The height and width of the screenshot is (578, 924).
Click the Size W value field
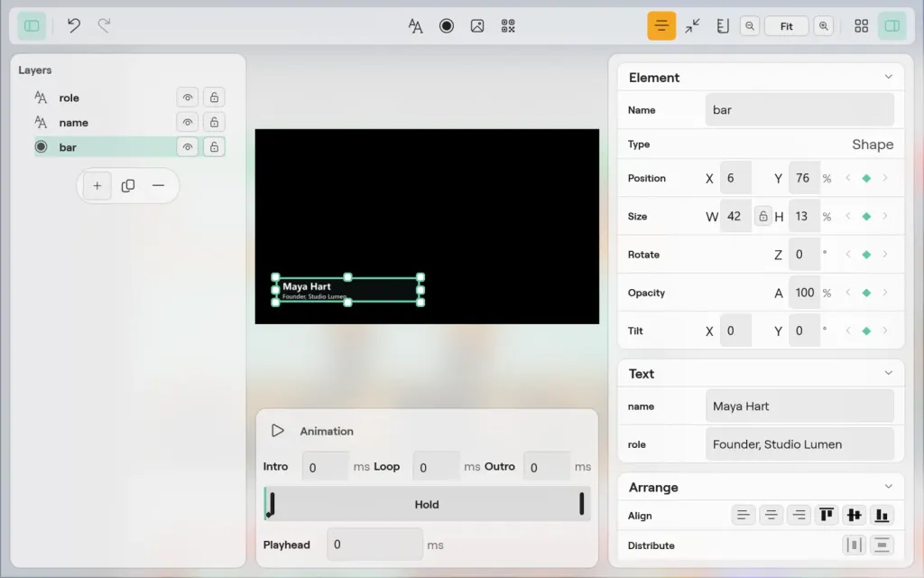(x=735, y=217)
